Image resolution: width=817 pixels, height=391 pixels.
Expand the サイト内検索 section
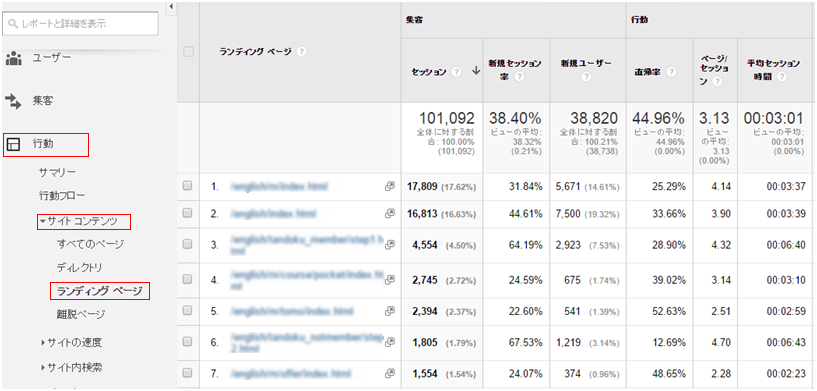tap(43, 368)
